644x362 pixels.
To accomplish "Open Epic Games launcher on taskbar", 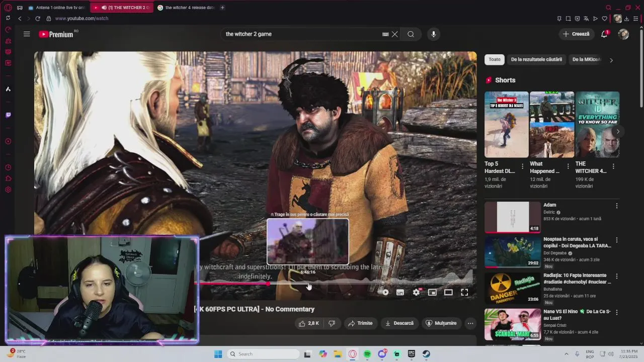I will click(x=411, y=354).
